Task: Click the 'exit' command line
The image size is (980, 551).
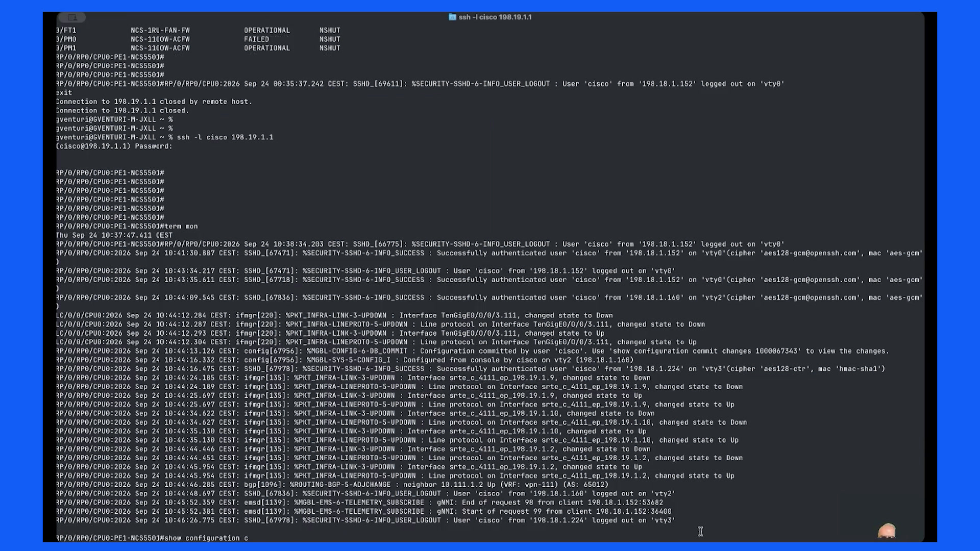Action: pyautogui.click(x=64, y=93)
